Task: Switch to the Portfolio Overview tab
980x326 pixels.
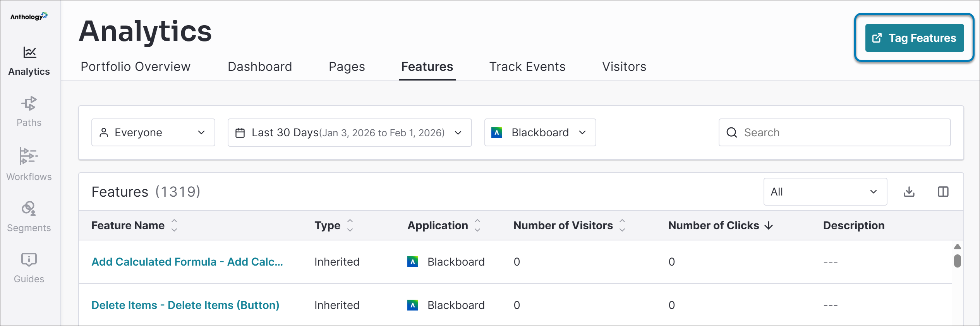Action: [x=136, y=67]
